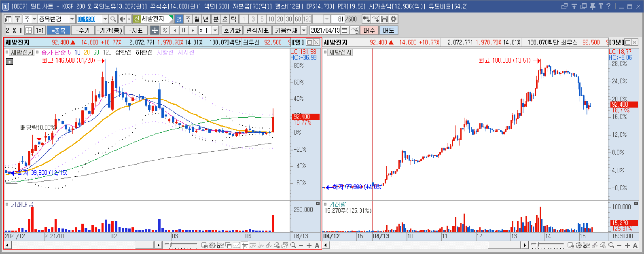
Task: Select the 일 (daily) period toggle
Action: pyautogui.click(x=179, y=19)
